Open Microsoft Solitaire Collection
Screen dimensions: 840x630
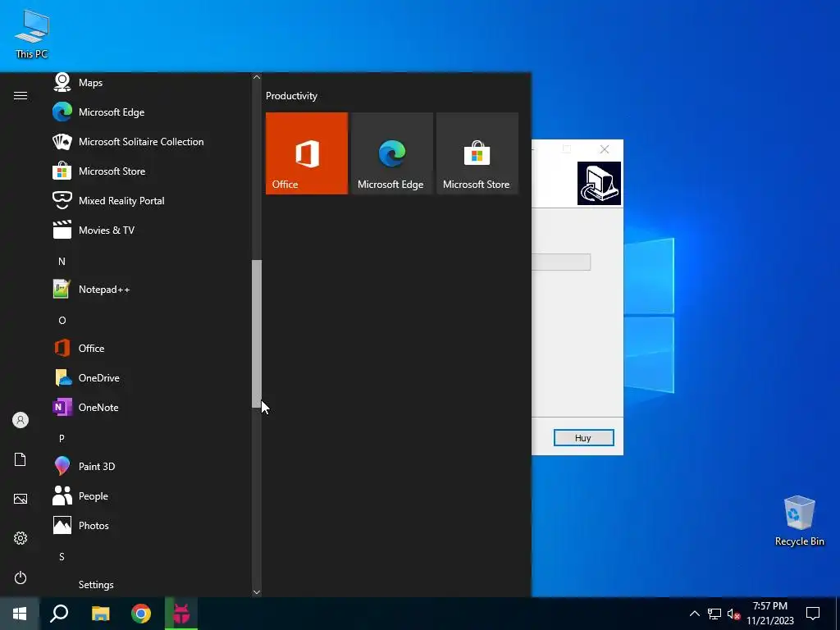(150, 141)
